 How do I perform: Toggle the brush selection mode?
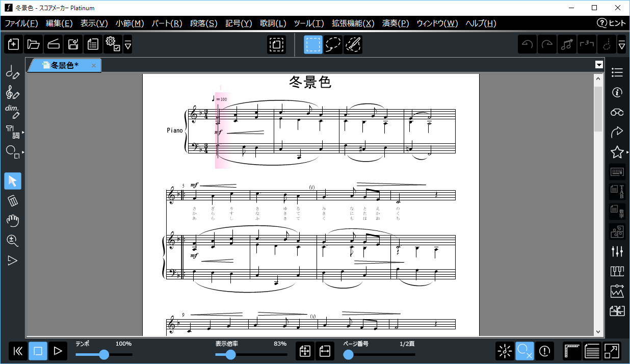[353, 44]
